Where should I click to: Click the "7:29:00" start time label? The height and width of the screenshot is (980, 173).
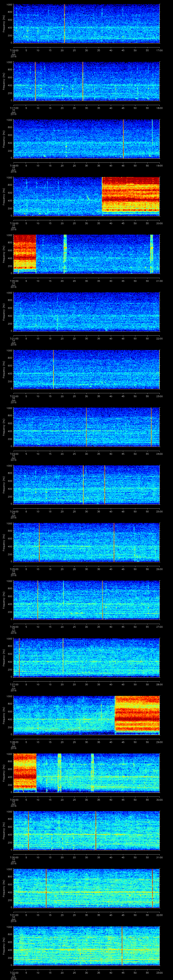click(x=14, y=800)
